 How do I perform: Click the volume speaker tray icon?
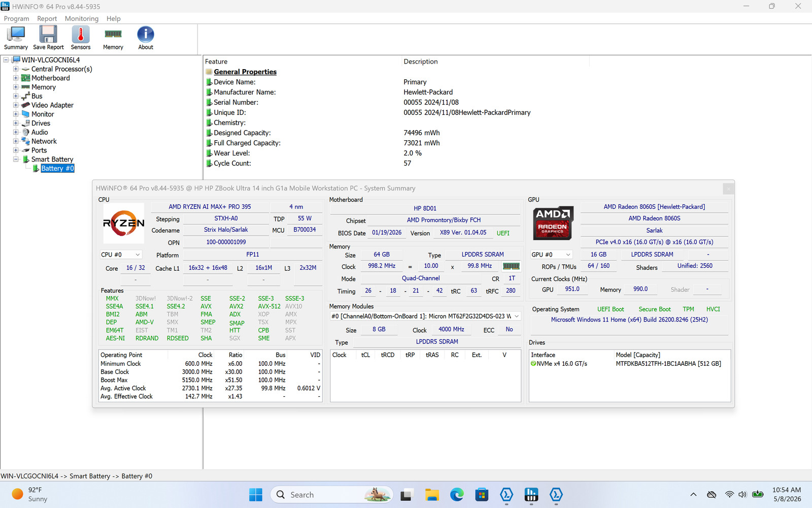tap(742, 495)
